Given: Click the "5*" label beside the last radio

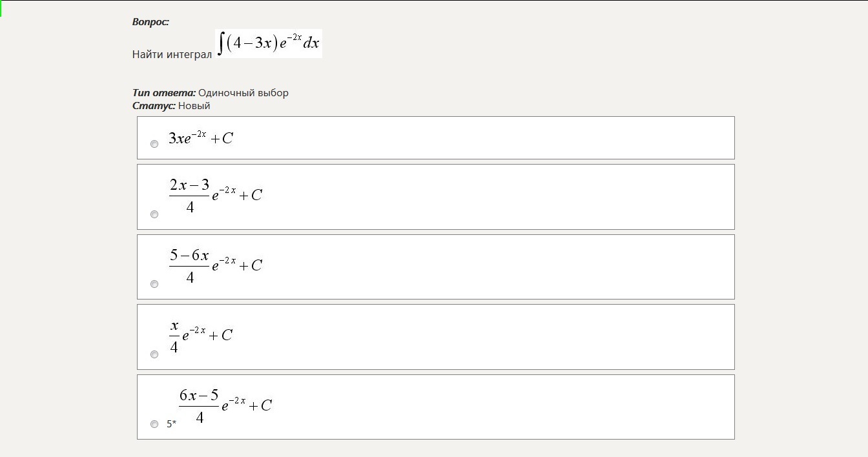Looking at the screenshot, I should click(x=172, y=424).
